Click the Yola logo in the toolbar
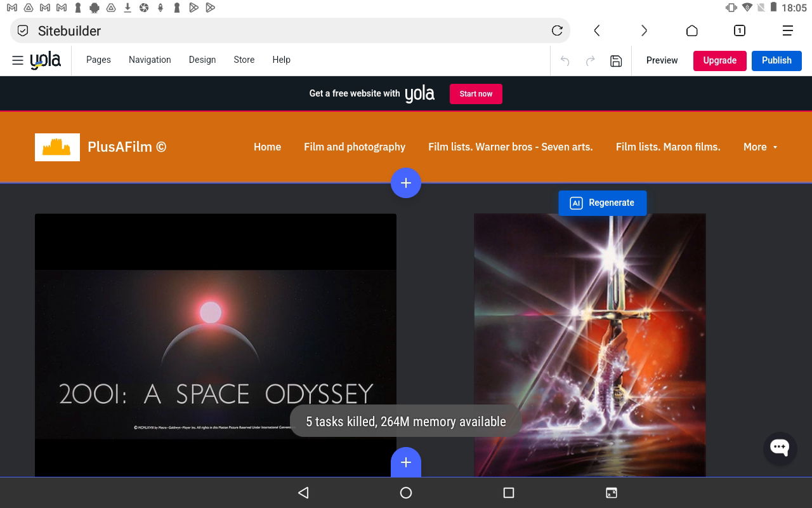 [x=46, y=60]
